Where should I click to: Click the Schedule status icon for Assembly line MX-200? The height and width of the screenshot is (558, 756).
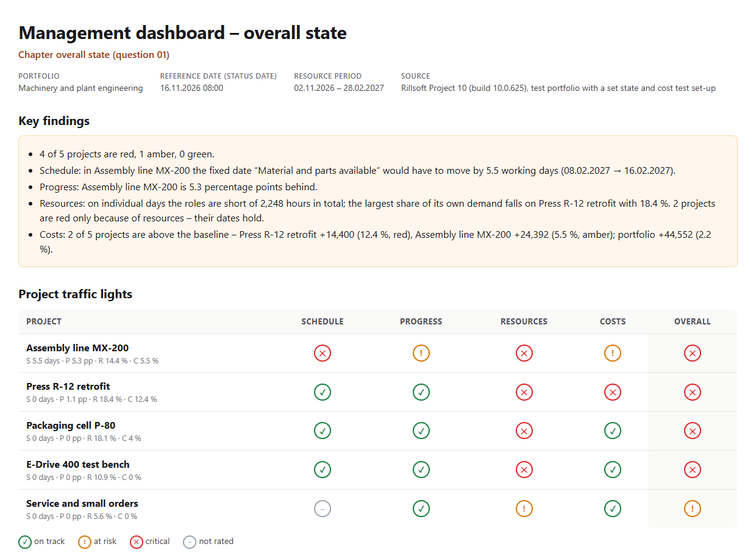click(323, 353)
